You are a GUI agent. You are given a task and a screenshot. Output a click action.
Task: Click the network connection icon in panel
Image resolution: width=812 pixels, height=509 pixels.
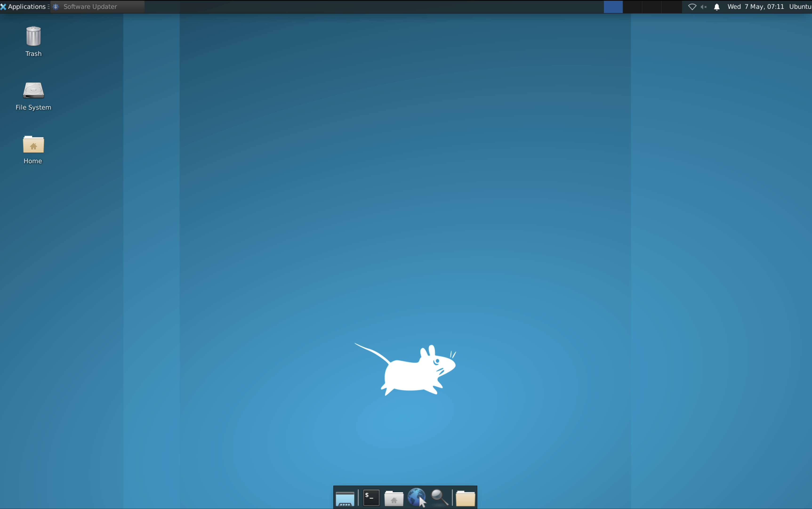pos(692,7)
